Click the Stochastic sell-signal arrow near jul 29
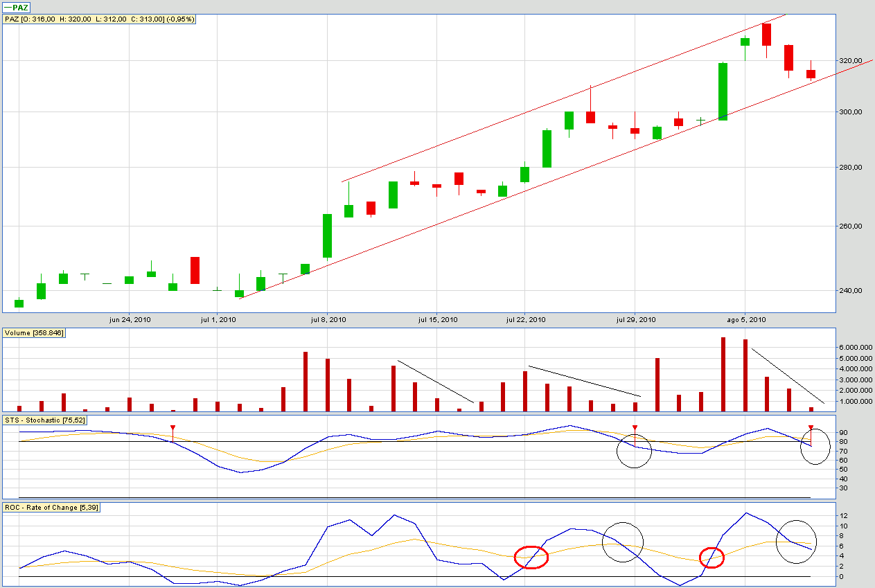The height and width of the screenshot is (588, 875). click(635, 427)
